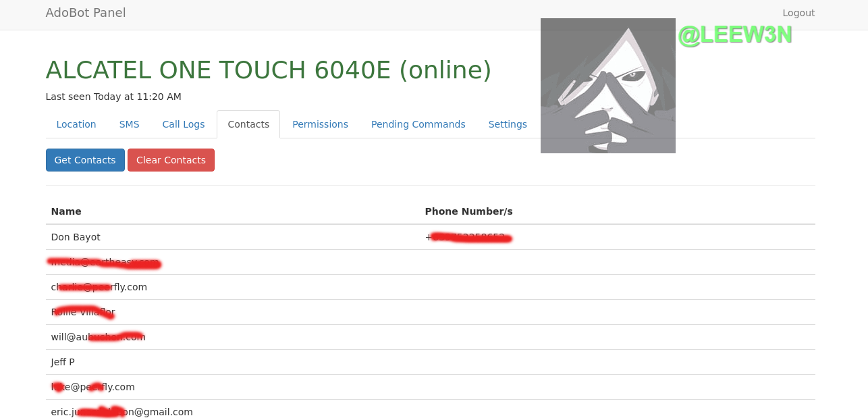Click the AdoBot Panel brand link
The image size is (868, 420).
86,13
